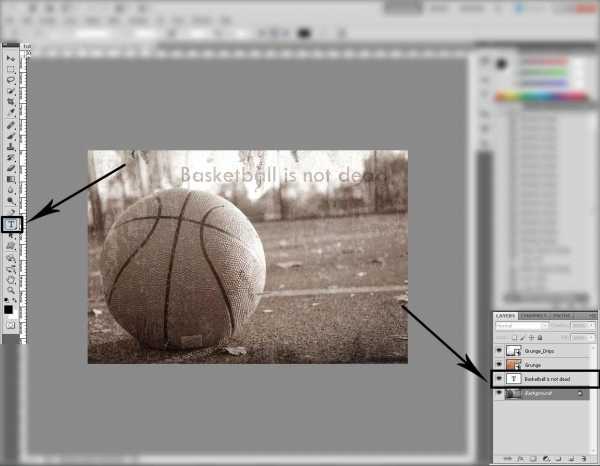This screenshot has width=600, height=466.
Task: Switch to the Layers tab
Action: 505,316
